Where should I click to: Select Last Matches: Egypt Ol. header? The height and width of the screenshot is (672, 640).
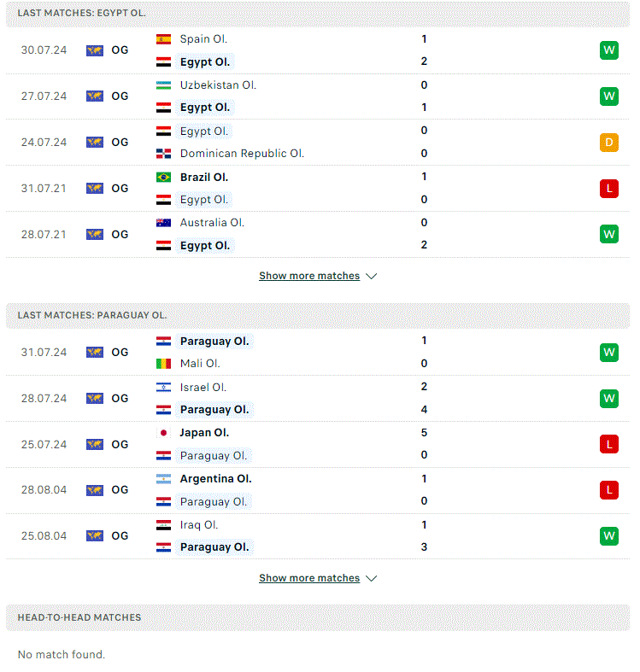(x=318, y=14)
